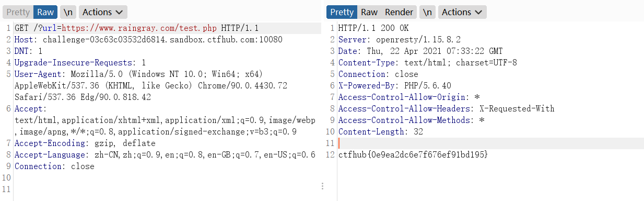Click the Accept-Encoding: gzip, deflate header

85,143
